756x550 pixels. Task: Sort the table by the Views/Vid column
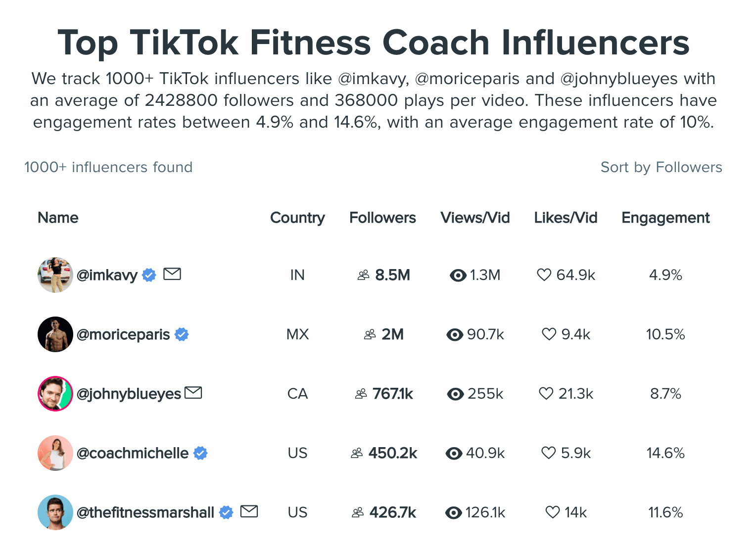[x=475, y=218]
